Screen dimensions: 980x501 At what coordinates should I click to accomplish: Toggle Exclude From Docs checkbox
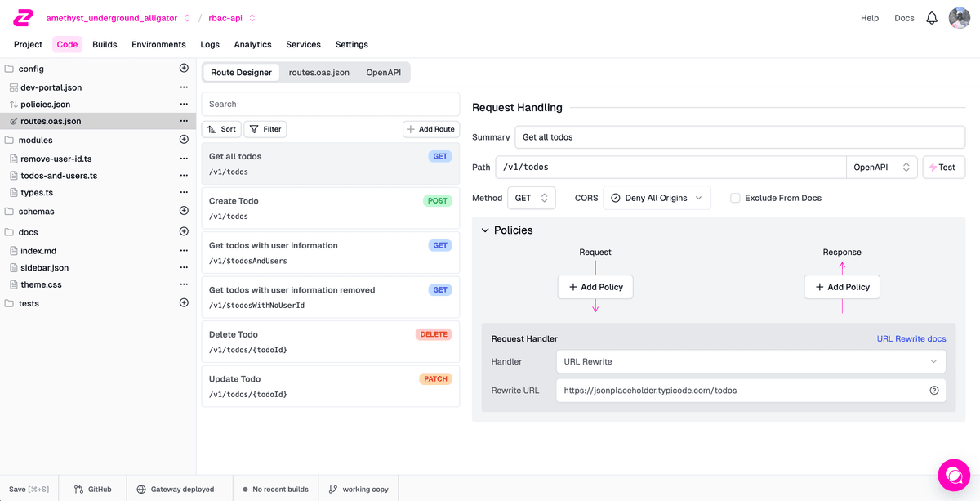(735, 198)
